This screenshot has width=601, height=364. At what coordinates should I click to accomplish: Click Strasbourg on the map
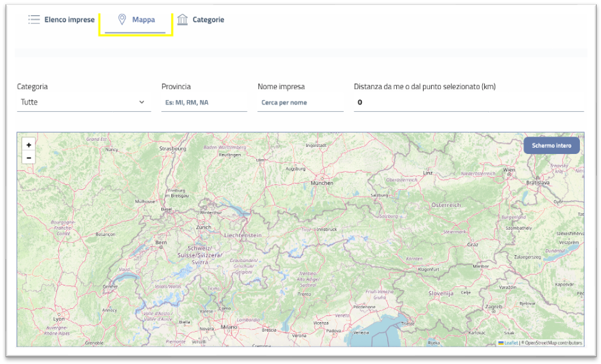click(x=173, y=148)
